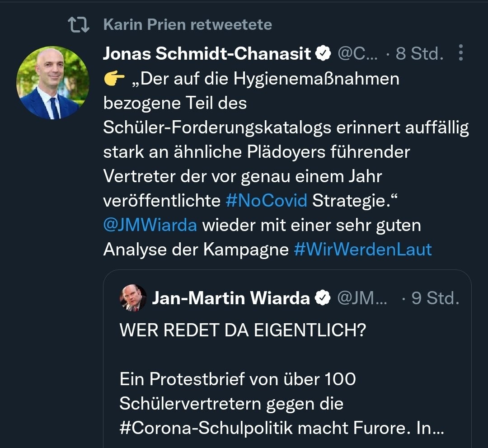The image size is (488, 448).
Task: Open Jan-Martin Wiarda's name link
Action: point(231,298)
